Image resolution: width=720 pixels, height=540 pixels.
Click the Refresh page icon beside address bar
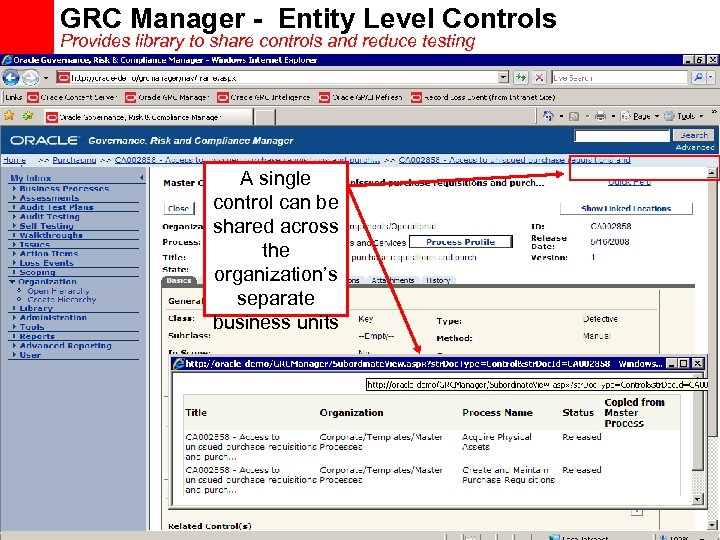[521, 78]
